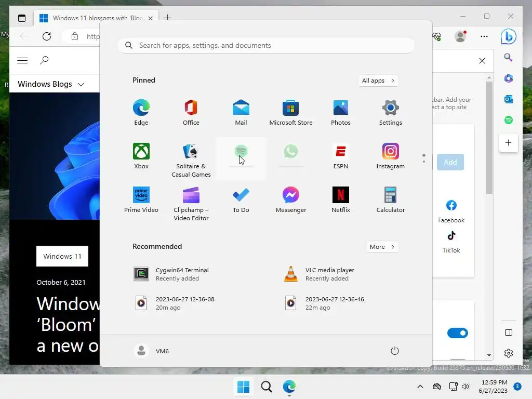Open Solitaire & Casual Games
This screenshot has height=399, width=532.
[x=191, y=160]
